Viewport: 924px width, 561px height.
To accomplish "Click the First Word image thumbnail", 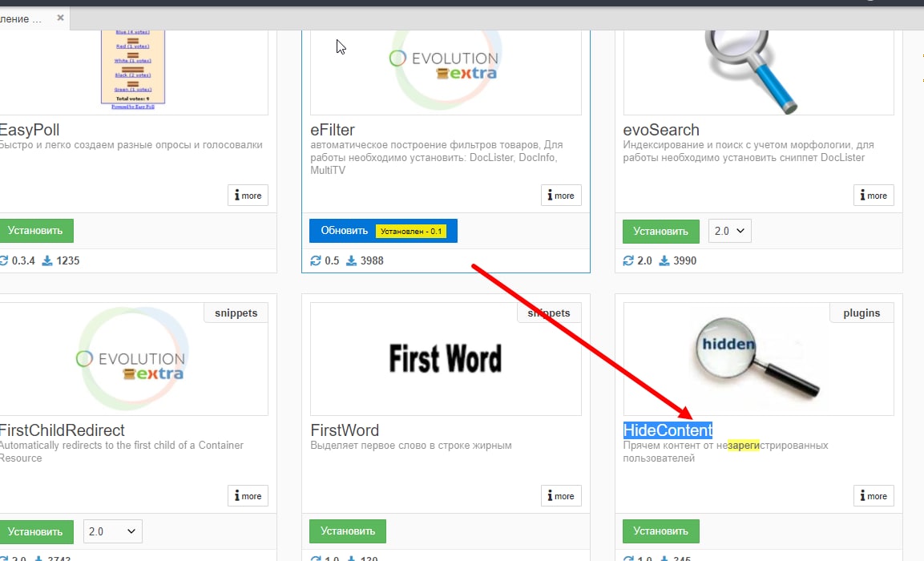I will pos(446,359).
